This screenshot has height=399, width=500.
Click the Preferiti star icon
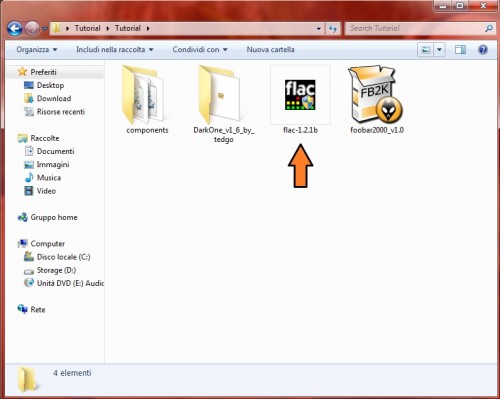[22, 71]
